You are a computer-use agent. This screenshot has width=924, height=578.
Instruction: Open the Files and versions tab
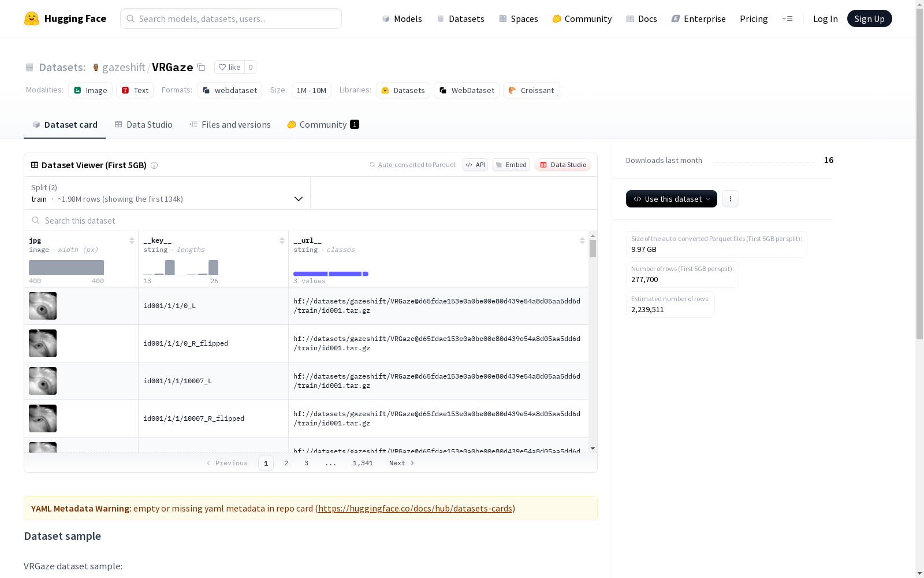click(230, 125)
